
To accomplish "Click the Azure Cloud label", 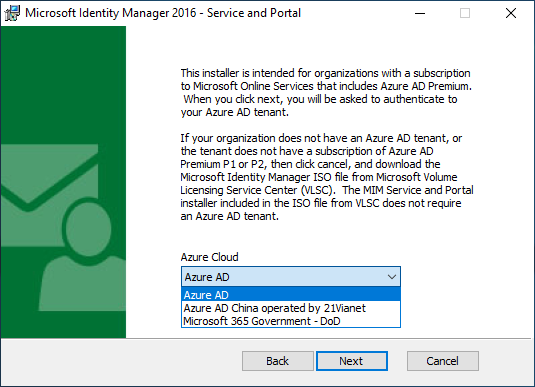I will click(x=209, y=257).
